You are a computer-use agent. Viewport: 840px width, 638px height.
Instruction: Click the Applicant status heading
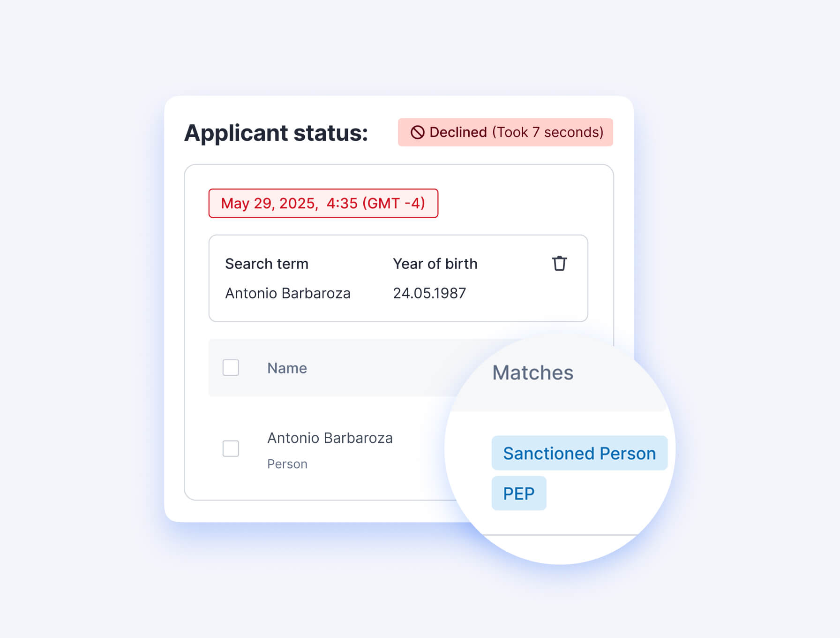pyautogui.click(x=276, y=133)
